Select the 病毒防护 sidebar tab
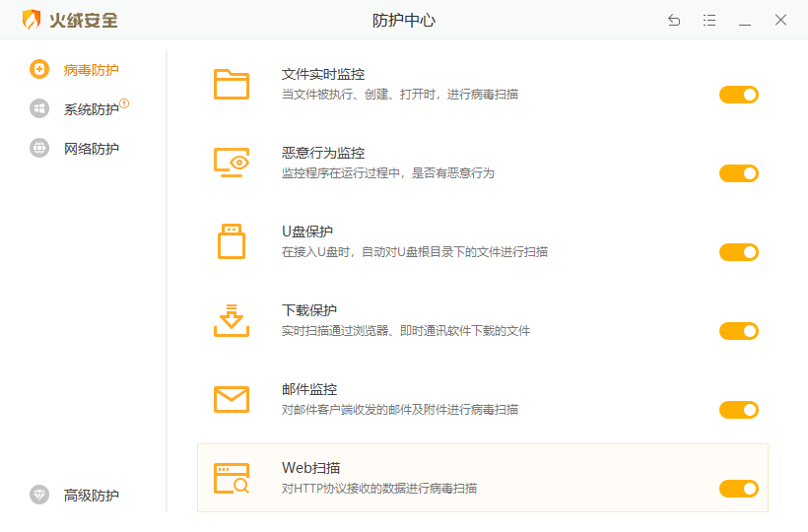 (x=91, y=70)
